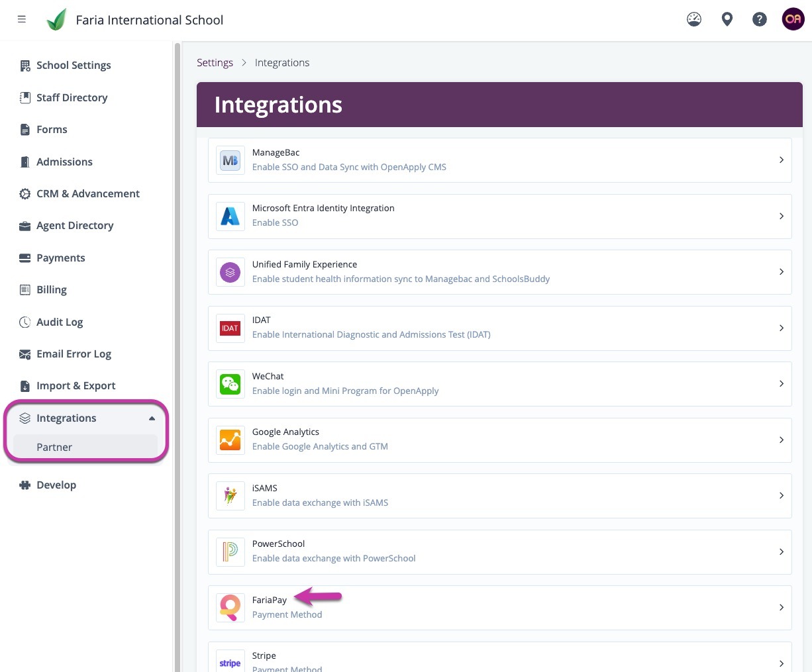Open Audit Log from the sidebar
Image resolution: width=812 pixels, height=672 pixels.
coord(60,322)
